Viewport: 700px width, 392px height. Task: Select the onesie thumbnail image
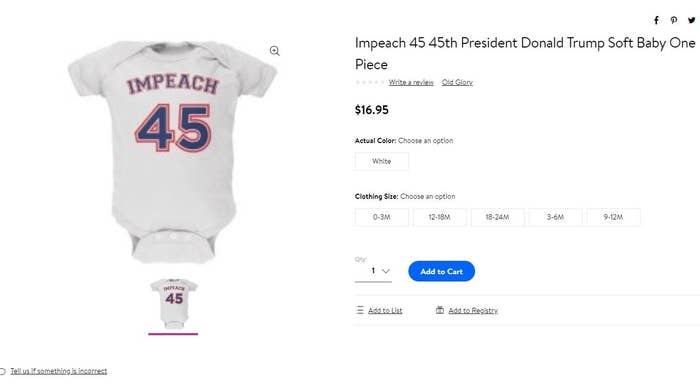(x=174, y=304)
